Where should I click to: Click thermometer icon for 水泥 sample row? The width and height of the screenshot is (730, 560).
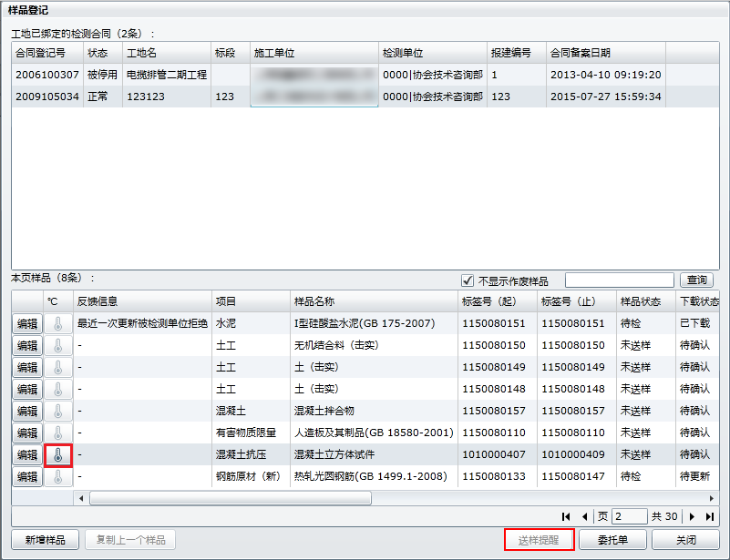(58, 323)
